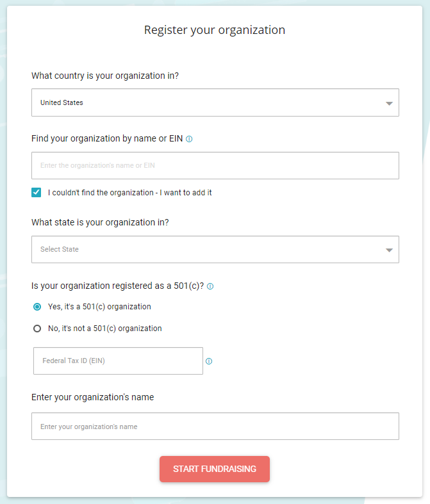Click the 'Yes, it's a 501(c) organization' label
The width and height of the screenshot is (430, 504).
click(99, 307)
